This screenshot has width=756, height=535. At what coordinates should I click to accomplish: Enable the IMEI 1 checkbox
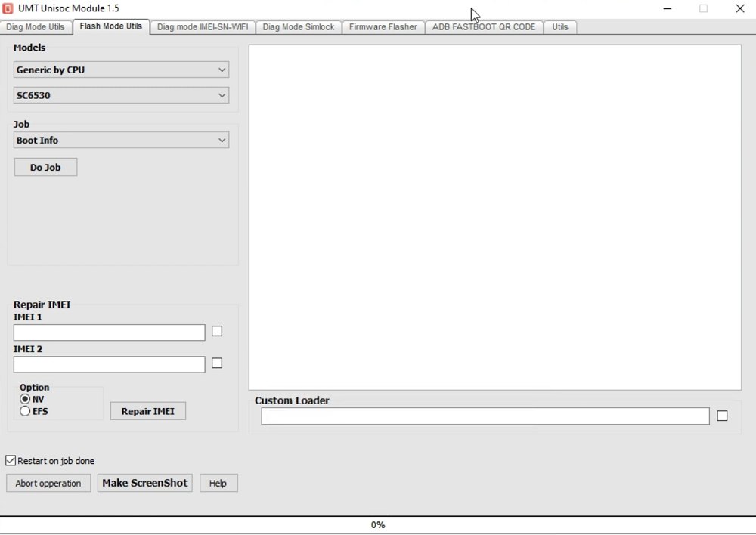tap(217, 331)
